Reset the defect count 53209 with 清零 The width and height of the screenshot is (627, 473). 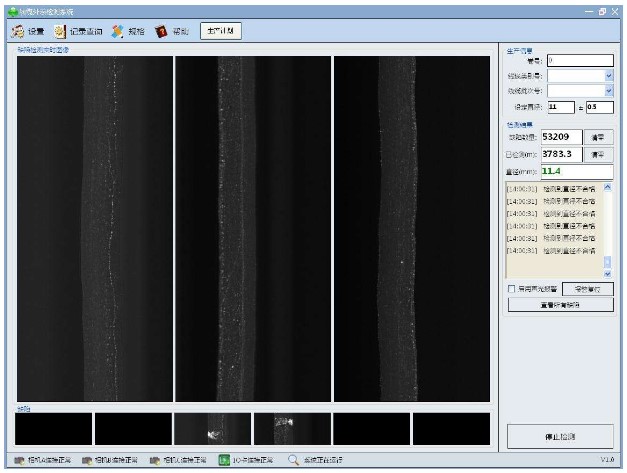click(x=597, y=137)
